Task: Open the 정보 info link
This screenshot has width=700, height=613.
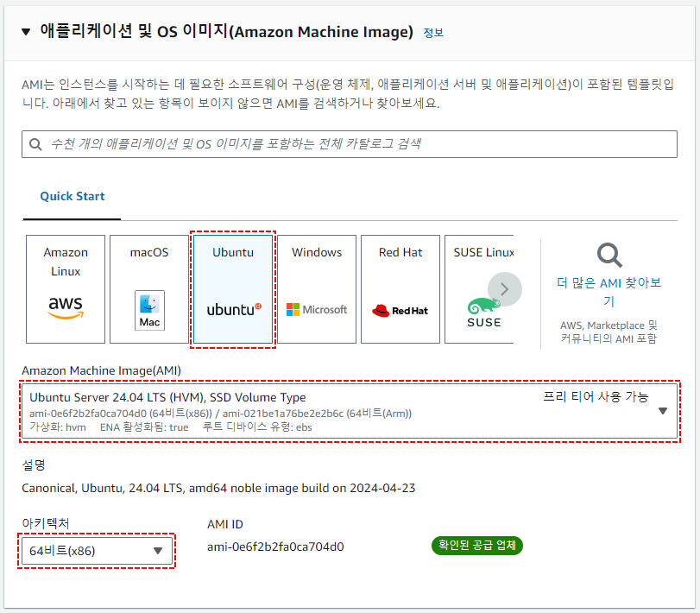Action: 433,33
